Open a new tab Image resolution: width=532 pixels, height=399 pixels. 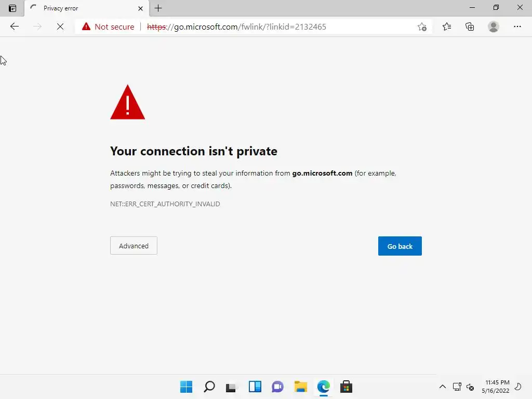point(158,8)
